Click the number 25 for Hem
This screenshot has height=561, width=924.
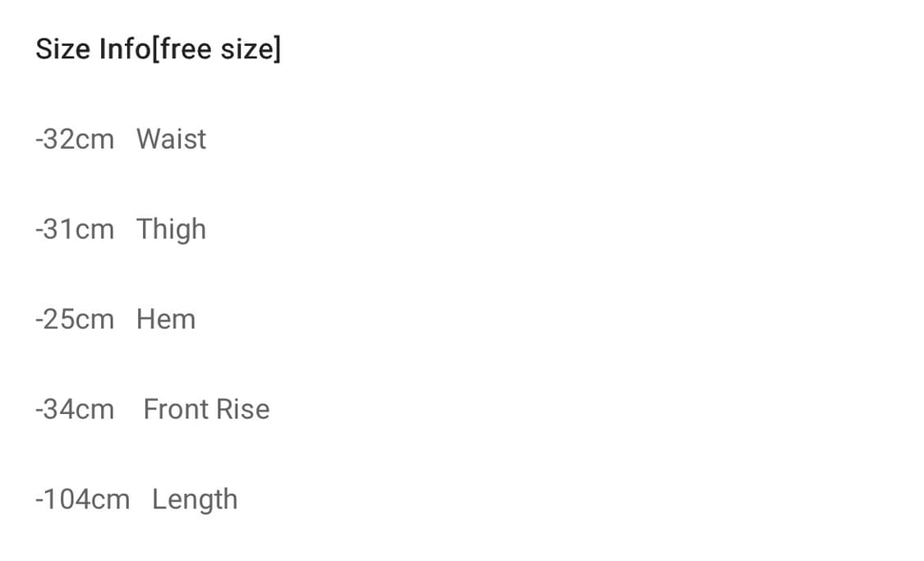point(57,320)
